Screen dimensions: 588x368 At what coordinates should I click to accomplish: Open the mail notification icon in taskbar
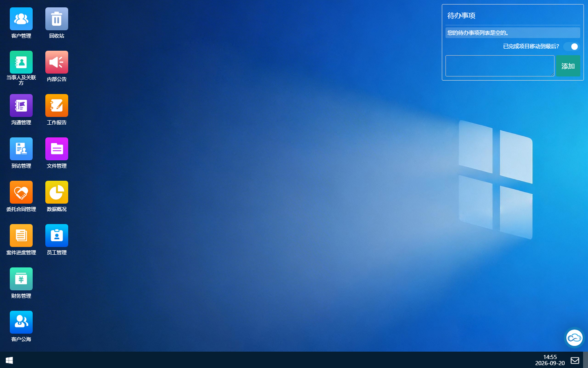tap(575, 360)
